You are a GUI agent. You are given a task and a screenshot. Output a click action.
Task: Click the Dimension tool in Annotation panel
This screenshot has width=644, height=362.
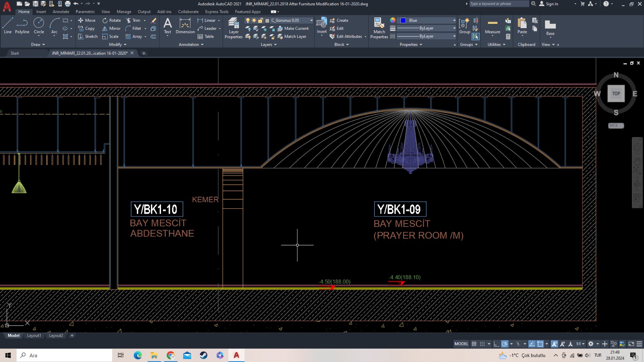pyautogui.click(x=185, y=26)
